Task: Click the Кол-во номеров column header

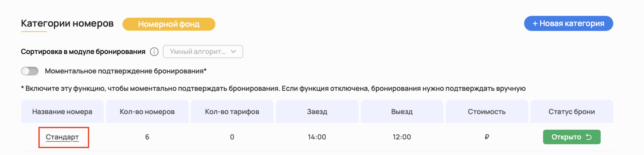Action: point(147,112)
